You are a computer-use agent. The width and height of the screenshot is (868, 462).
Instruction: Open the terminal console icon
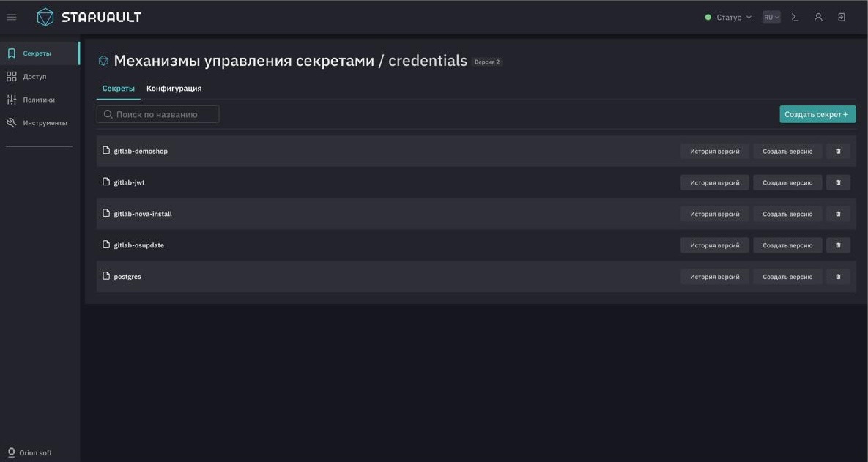tap(795, 17)
